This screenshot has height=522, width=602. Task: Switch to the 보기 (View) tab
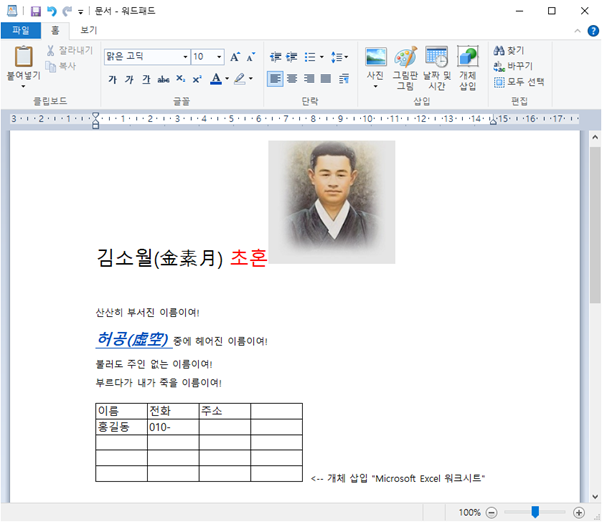coord(89,30)
